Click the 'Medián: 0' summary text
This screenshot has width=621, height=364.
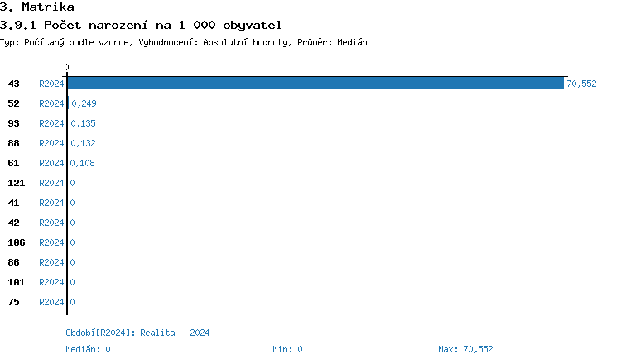coord(88,349)
